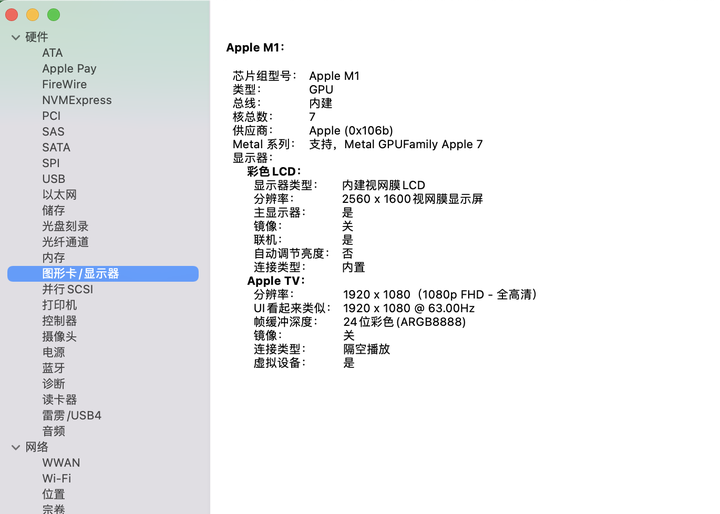Open 雷雳/USB4 entry
720x514 pixels.
coord(72,415)
